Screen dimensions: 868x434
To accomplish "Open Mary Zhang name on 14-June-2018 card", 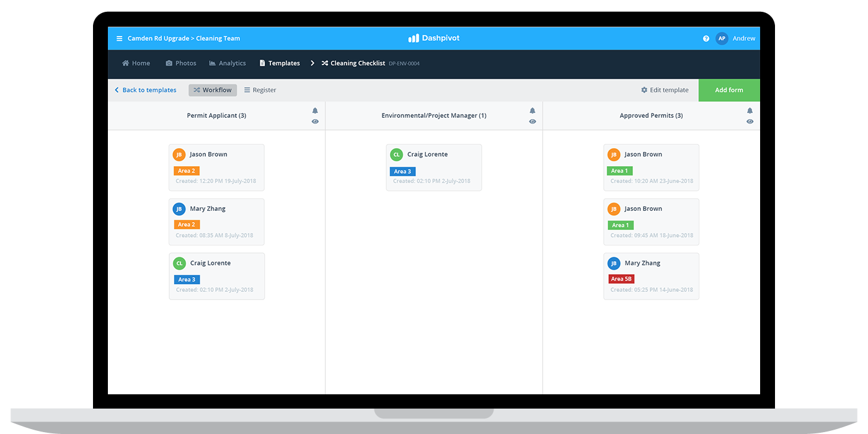I will click(642, 263).
